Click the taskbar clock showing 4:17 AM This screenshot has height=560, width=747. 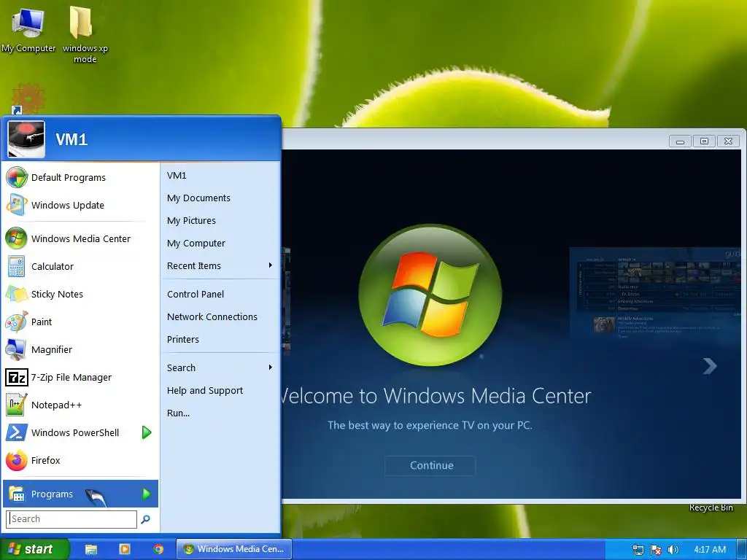(x=710, y=550)
